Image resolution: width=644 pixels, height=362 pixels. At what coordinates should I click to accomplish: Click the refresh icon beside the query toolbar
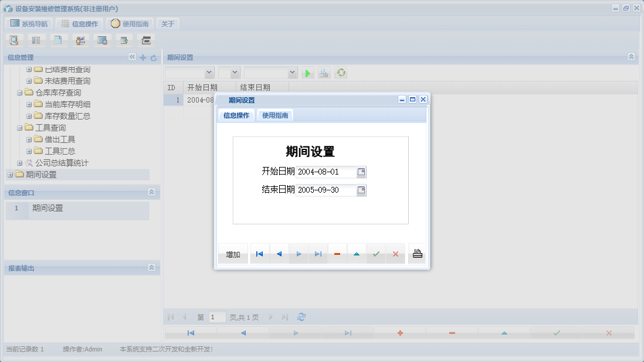pos(341,73)
